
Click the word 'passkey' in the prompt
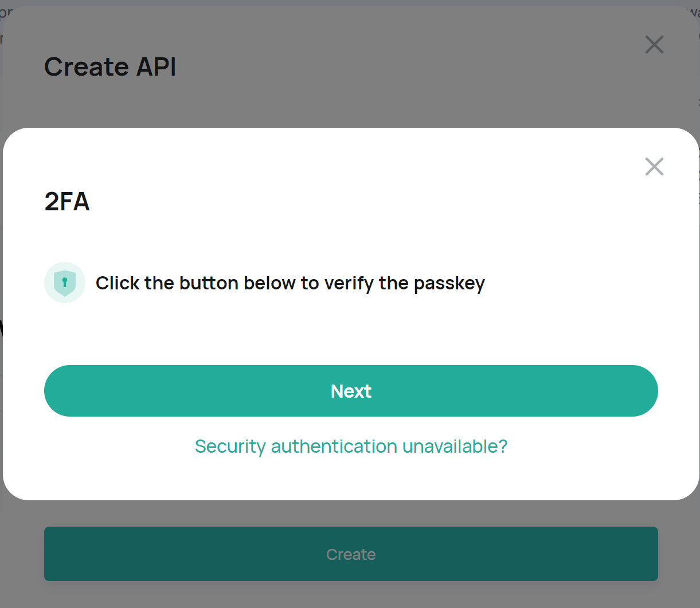tap(449, 284)
